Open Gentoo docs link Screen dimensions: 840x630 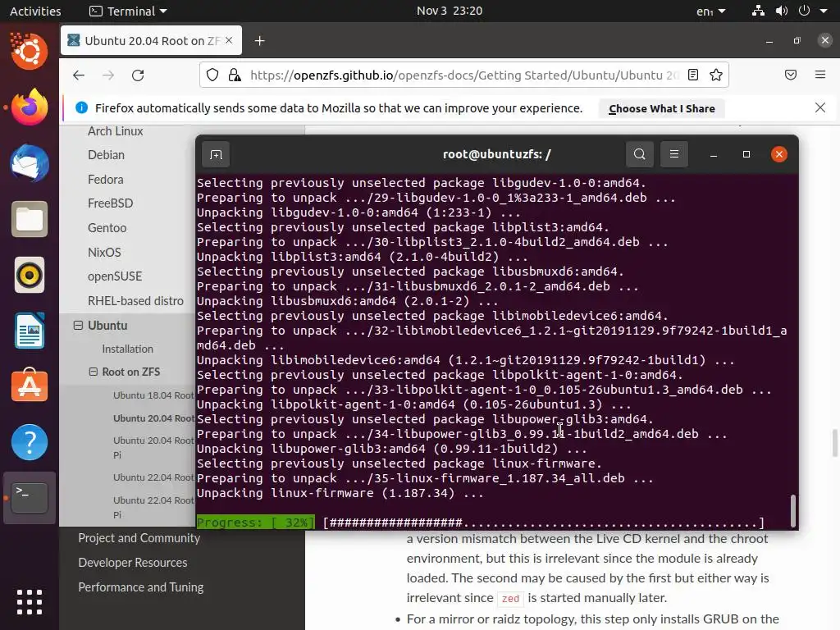coord(107,228)
